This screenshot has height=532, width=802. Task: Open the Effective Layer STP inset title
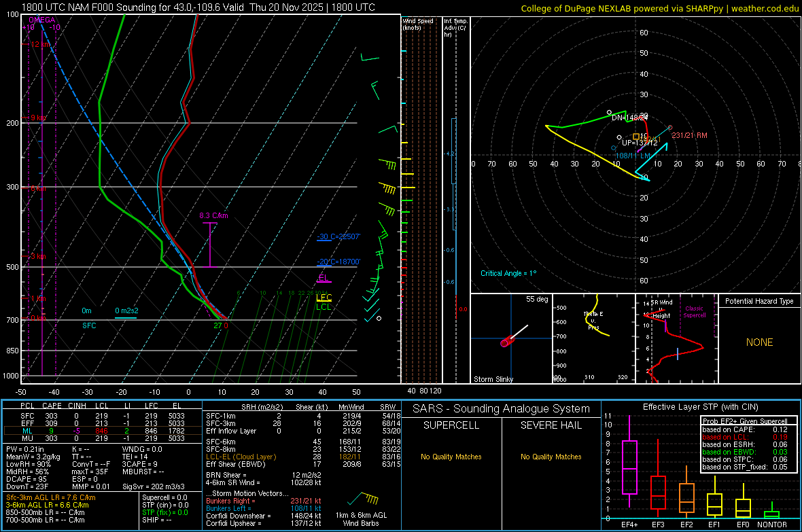(x=699, y=407)
